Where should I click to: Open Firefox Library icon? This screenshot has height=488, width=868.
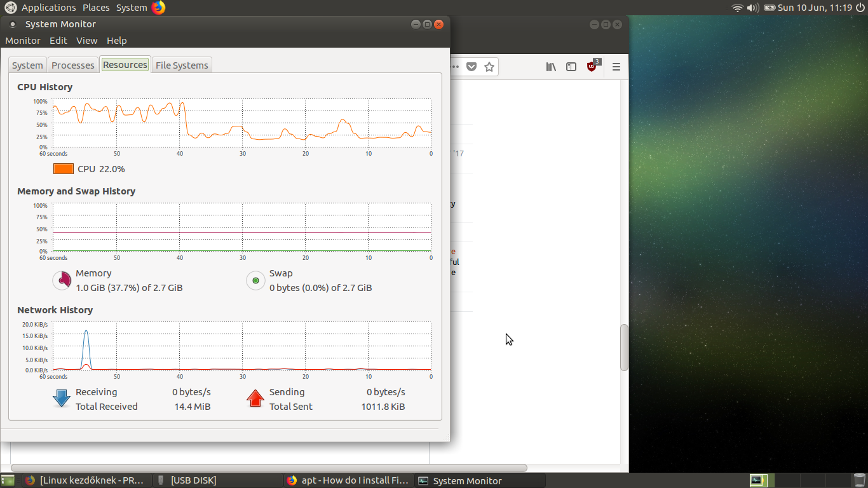[551, 67]
